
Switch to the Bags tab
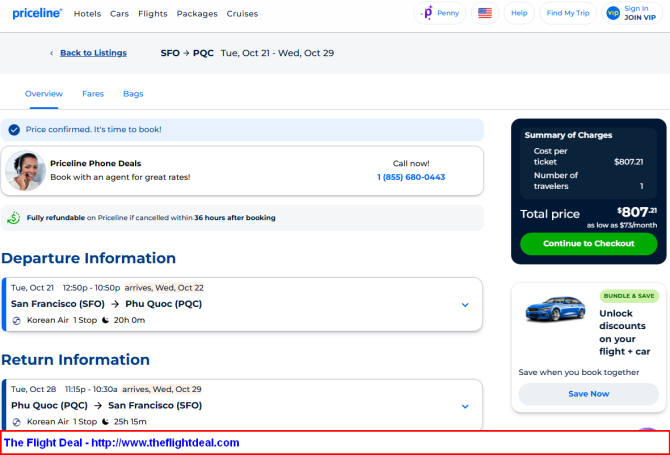pos(133,94)
